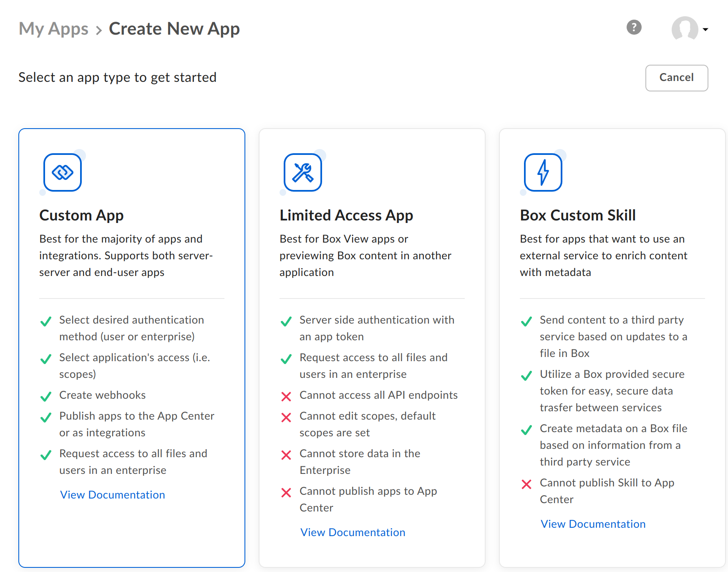The width and height of the screenshot is (728, 572).
Task: Open View Documentation under Custom App
Action: coord(112,495)
